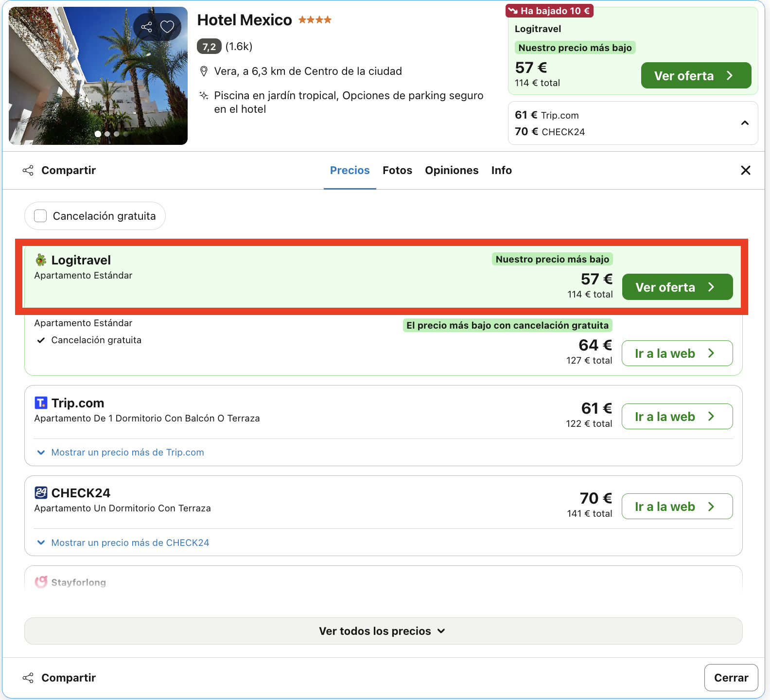Click Vera, a 6,3 km de Centro text
770x700 pixels.
click(308, 71)
